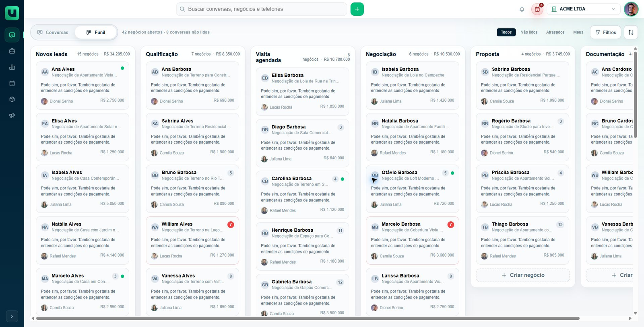Click the horizontal scrollbar at the bottom
The image size is (644, 327).
[x=308, y=318]
